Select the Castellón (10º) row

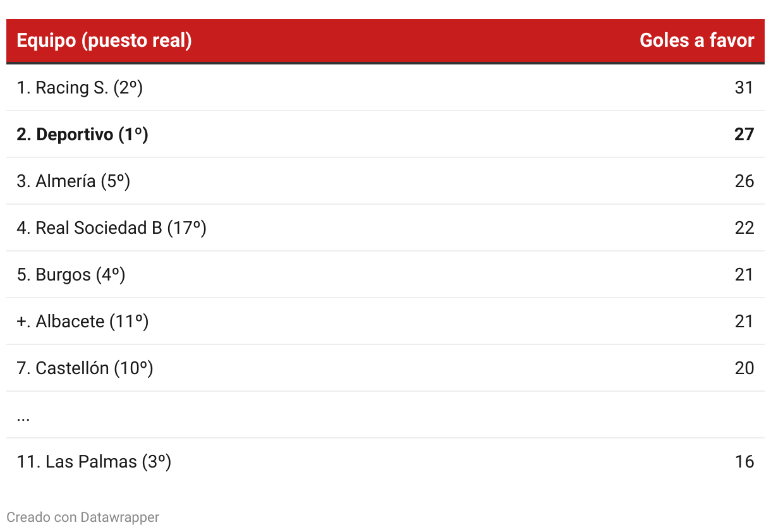pos(385,368)
